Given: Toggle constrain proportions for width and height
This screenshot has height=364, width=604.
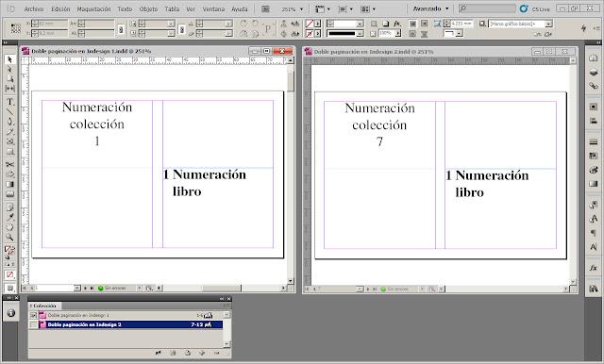Looking at the screenshot, I should point(121,29).
